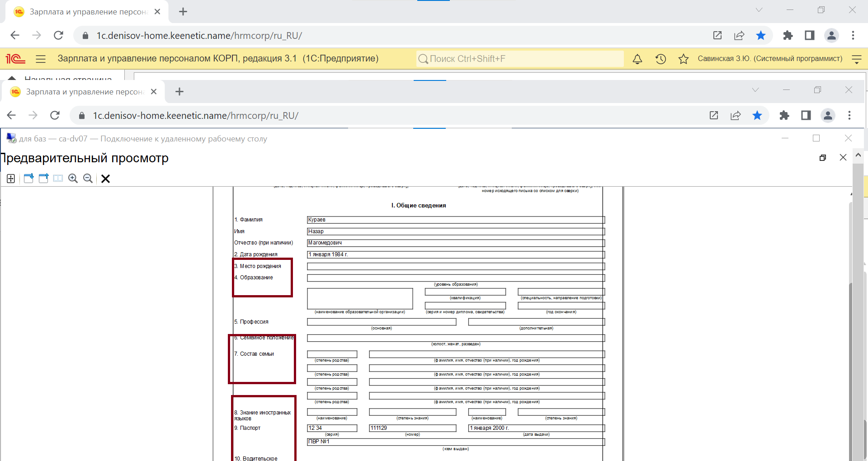
Task: Expand the service settings dropdown after user name
Action: pos(856,59)
